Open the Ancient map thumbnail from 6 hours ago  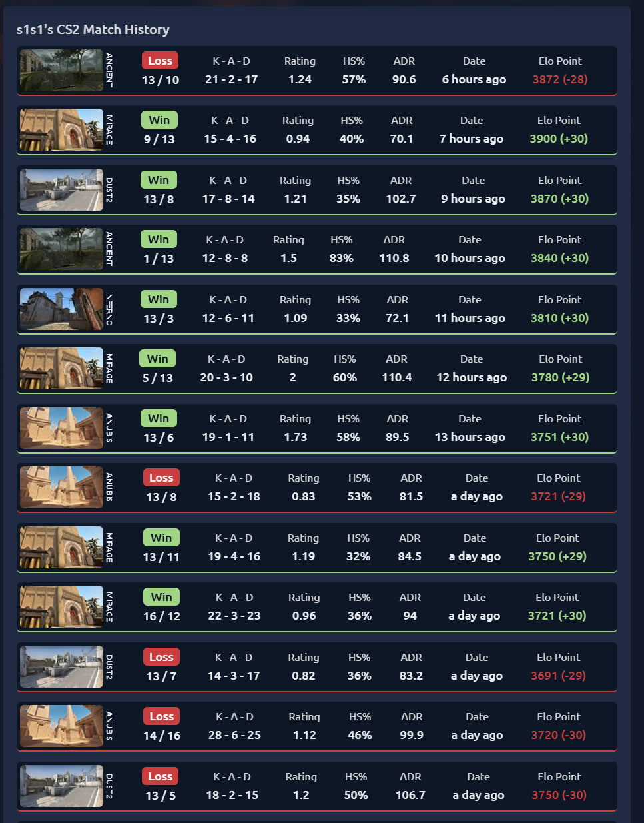tap(61, 70)
